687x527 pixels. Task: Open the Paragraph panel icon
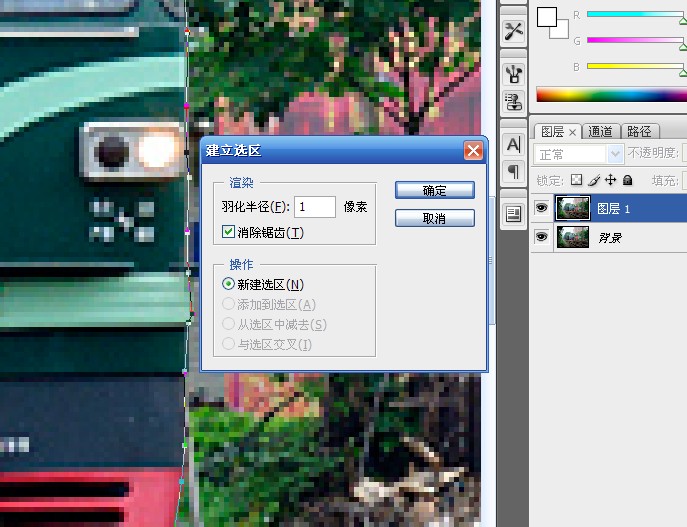pyautogui.click(x=513, y=171)
